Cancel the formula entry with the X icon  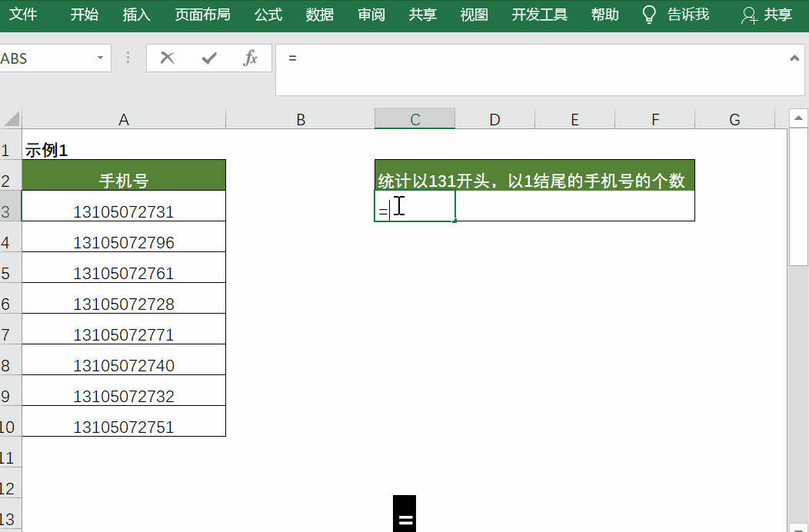[x=167, y=58]
